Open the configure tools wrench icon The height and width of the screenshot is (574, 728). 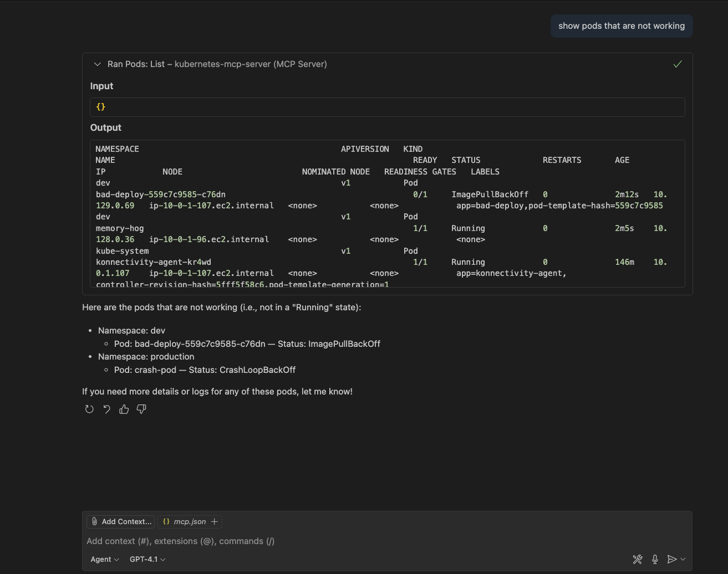click(638, 560)
